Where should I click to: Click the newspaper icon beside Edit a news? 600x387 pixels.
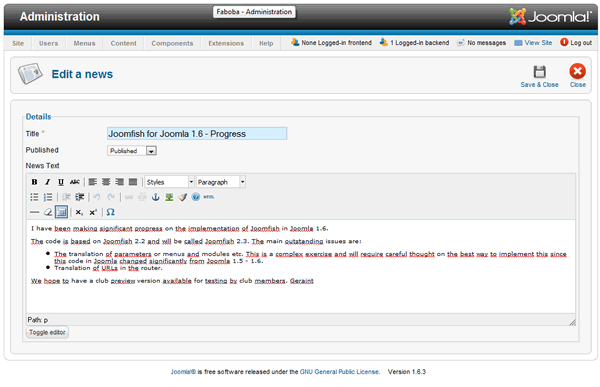click(x=30, y=73)
